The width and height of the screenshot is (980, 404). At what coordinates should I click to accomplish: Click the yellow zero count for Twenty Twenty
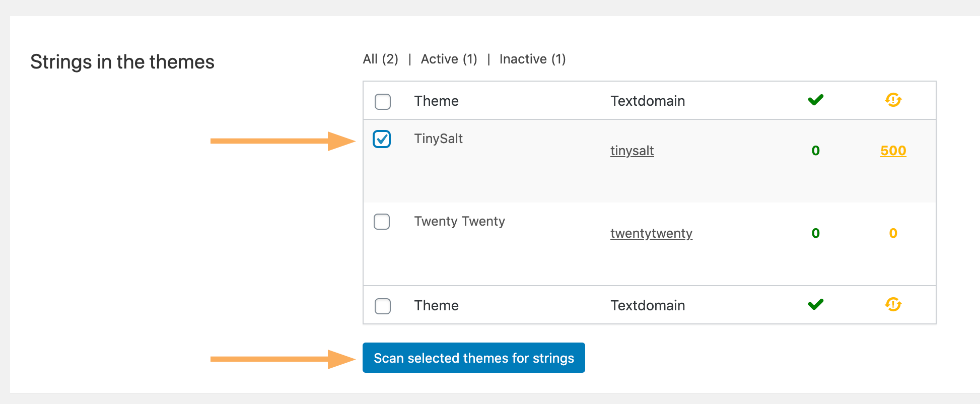coord(893,233)
